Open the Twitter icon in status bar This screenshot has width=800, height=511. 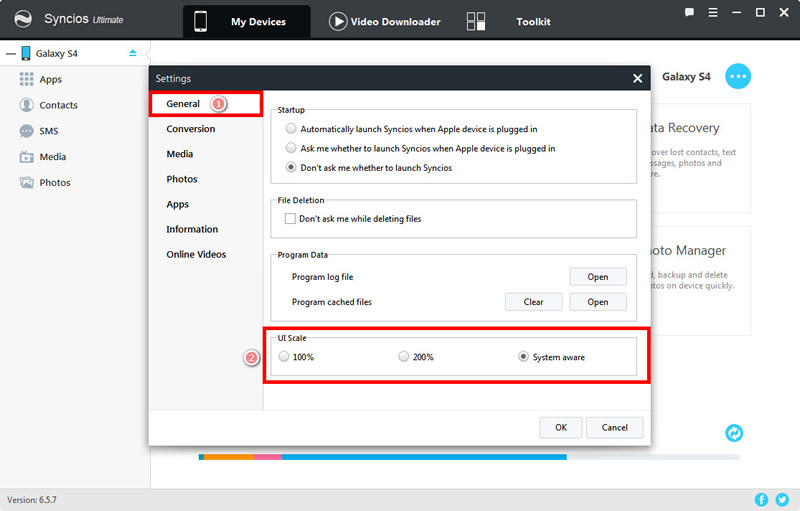pyautogui.click(x=782, y=499)
